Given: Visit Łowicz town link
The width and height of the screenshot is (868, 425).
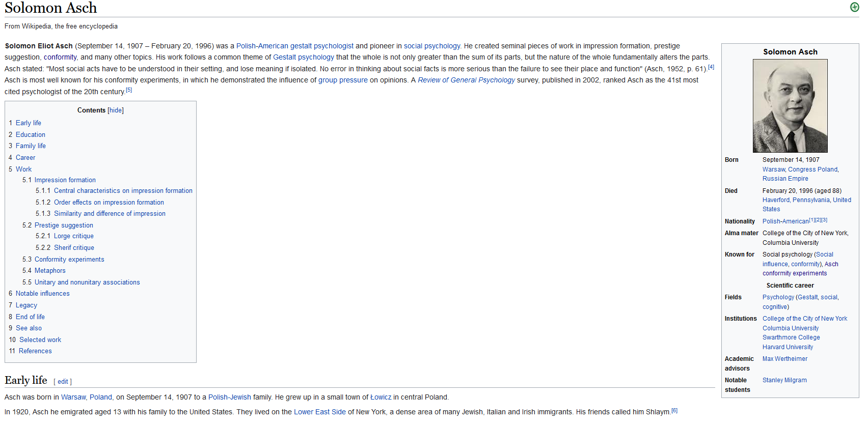Looking at the screenshot, I should pyautogui.click(x=381, y=397).
